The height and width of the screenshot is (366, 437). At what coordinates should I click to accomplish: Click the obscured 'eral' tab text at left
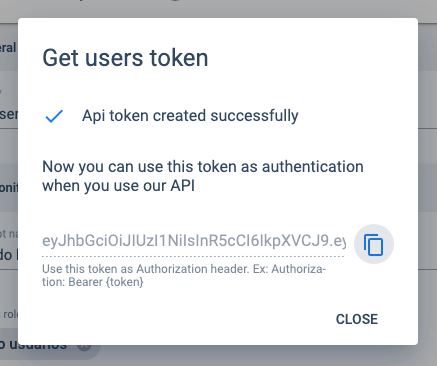coord(8,48)
